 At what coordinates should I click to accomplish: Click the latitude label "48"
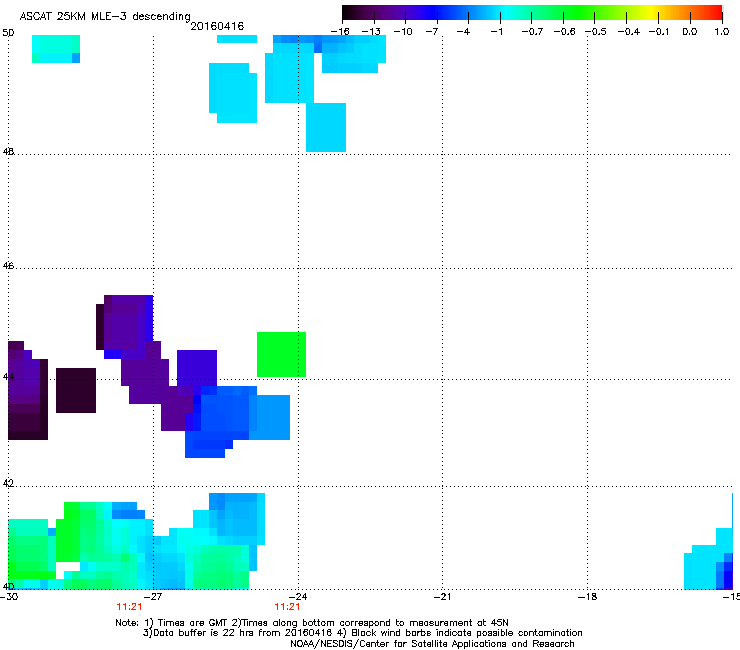point(8,152)
